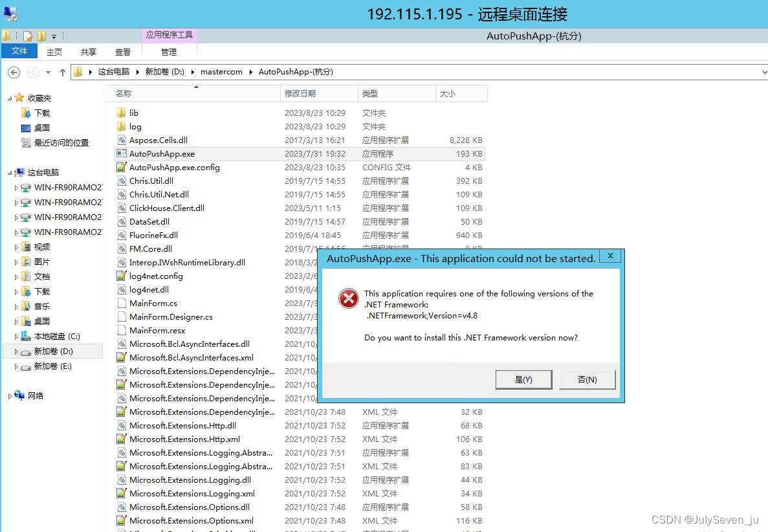The width and height of the screenshot is (768, 532).
Task: Click the lib folder icon
Action: point(122,113)
